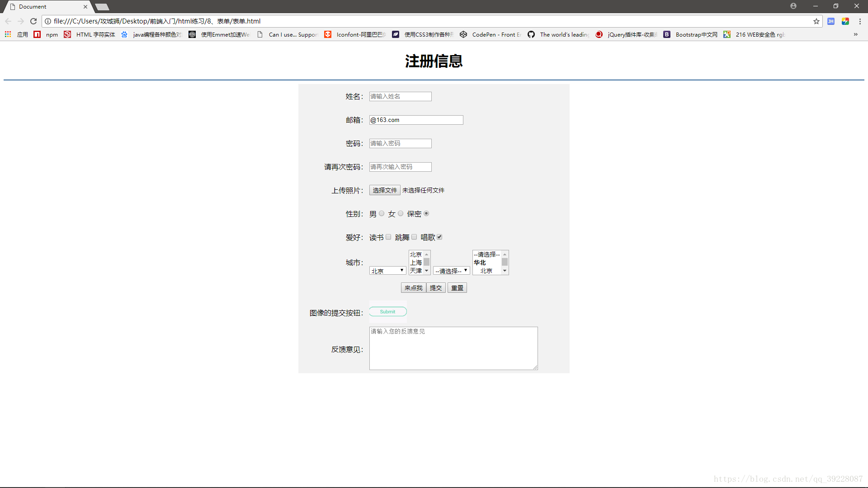Click the green Submit image button
This screenshot has height=488, width=868.
(x=388, y=312)
